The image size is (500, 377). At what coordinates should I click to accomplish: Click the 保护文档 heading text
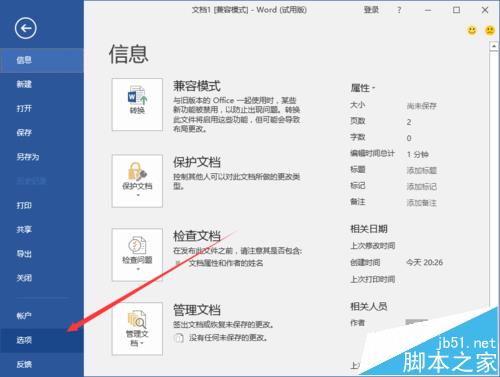click(197, 162)
